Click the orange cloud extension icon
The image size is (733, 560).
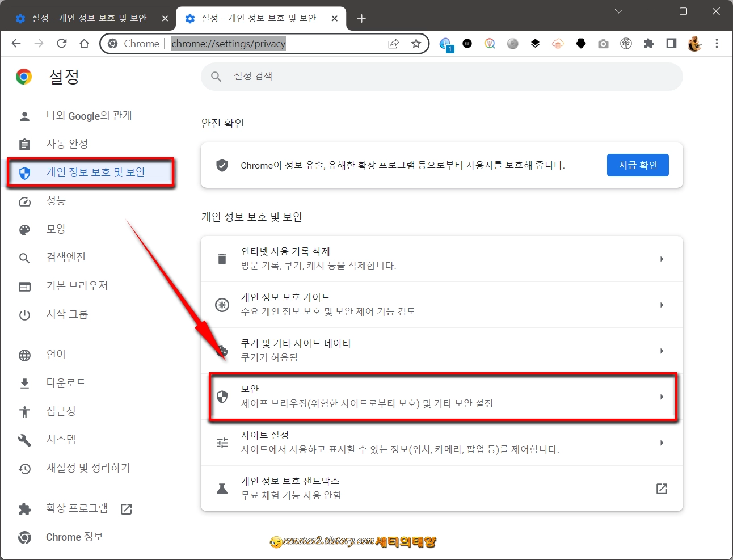(x=558, y=43)
